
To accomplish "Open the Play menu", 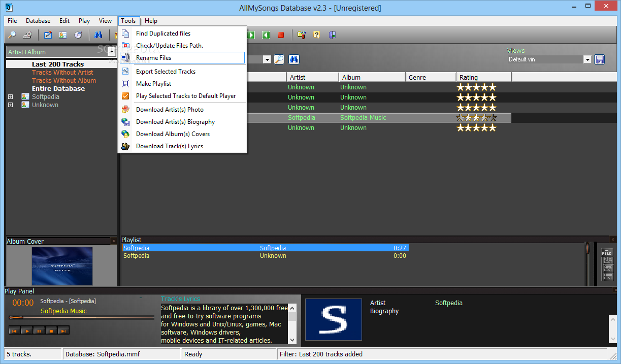I will [84, 21].
